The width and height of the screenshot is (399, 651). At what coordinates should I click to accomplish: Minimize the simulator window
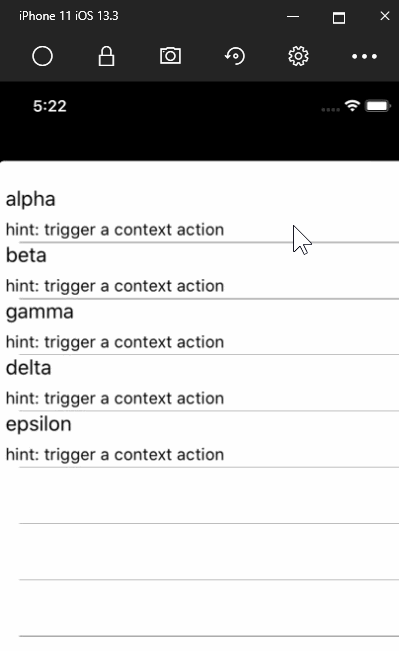tap(293, 17)
